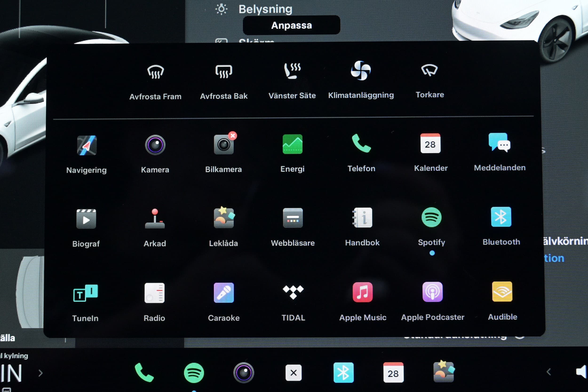
Task: Open Bluetooth in the app grid
Action: pyautogui.click(x=501, y=217)
